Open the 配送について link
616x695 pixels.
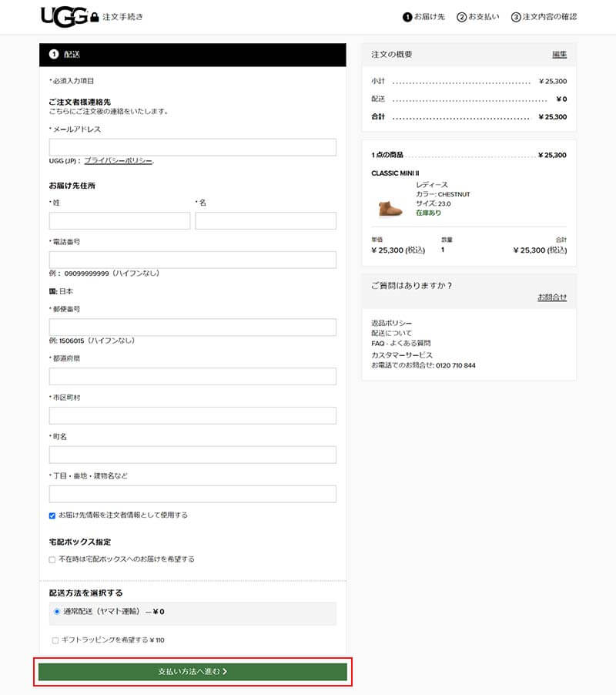[391, 333]
